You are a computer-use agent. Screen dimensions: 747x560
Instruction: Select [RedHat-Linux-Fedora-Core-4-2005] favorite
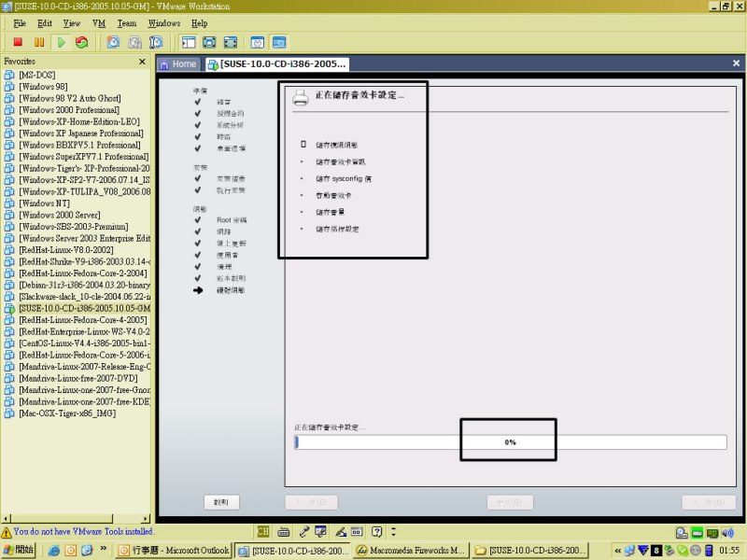[x=83, y=320]
